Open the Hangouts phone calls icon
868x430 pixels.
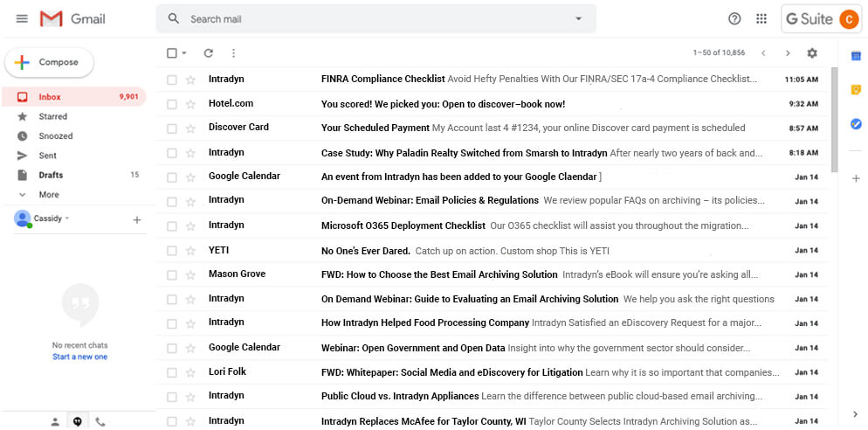100,421
